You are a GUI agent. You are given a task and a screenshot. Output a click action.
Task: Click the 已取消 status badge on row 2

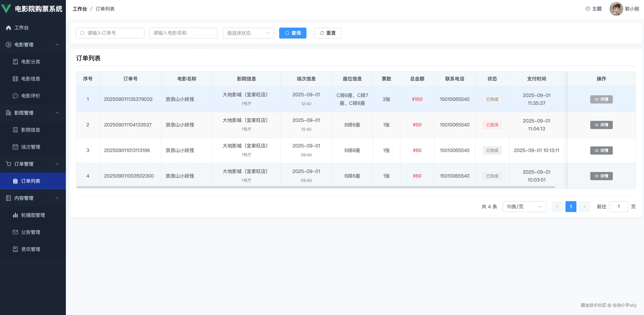click(x=492, y=125)
